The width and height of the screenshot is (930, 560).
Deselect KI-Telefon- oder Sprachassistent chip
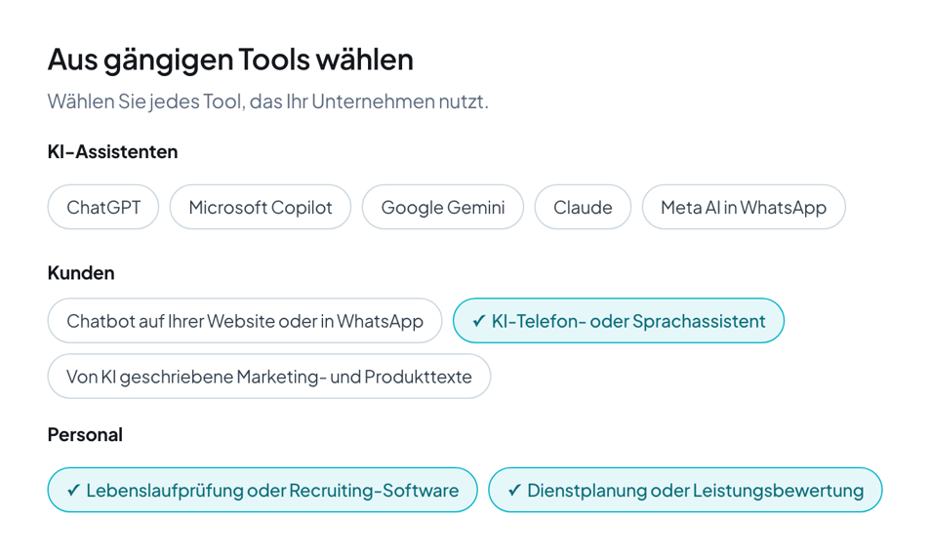pyautogui.click(x=619, y=321)
